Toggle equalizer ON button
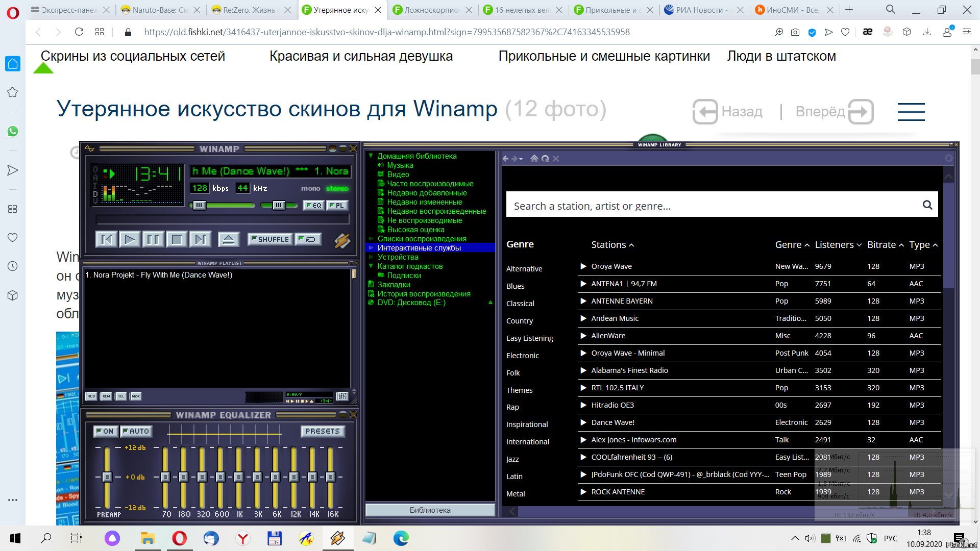 [x=106, y=431]
